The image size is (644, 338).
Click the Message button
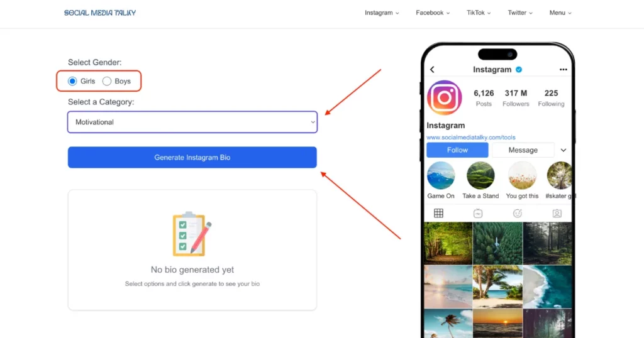tap(523, 150)
